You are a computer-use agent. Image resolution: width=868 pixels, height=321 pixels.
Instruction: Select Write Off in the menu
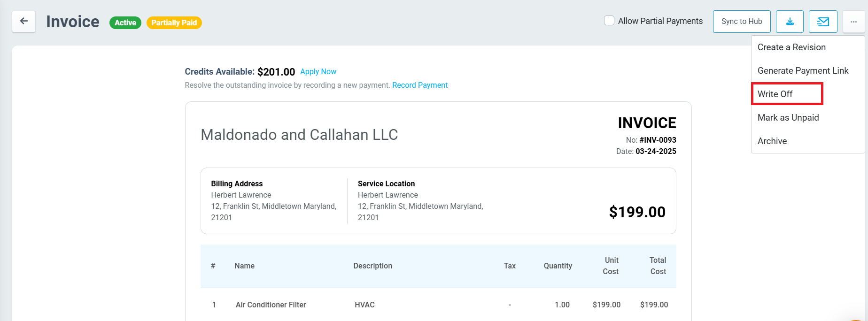pos(775,94)
